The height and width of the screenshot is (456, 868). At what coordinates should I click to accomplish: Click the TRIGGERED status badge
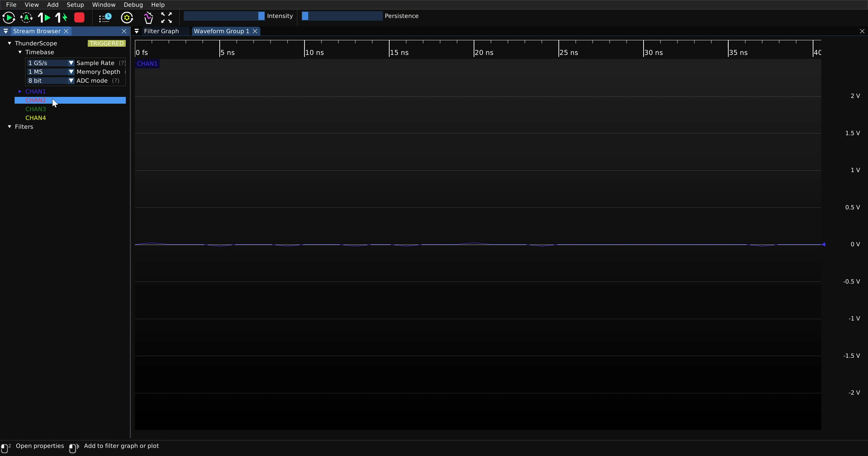pos(106,43)
